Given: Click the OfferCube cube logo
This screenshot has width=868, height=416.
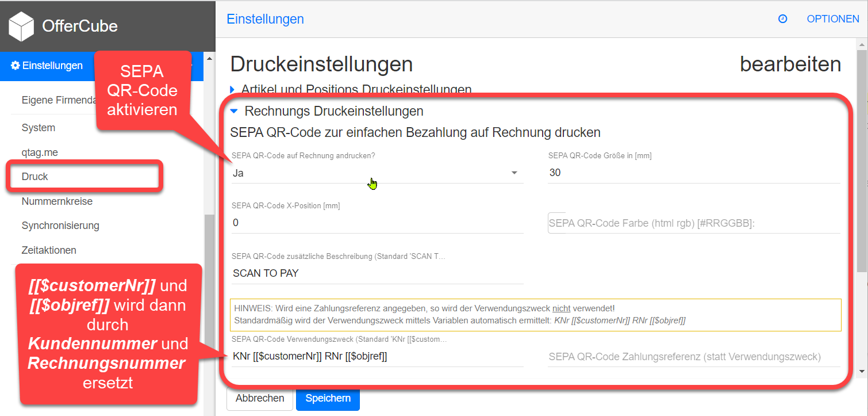Looking at the screenshot, I should pos(21,26).
